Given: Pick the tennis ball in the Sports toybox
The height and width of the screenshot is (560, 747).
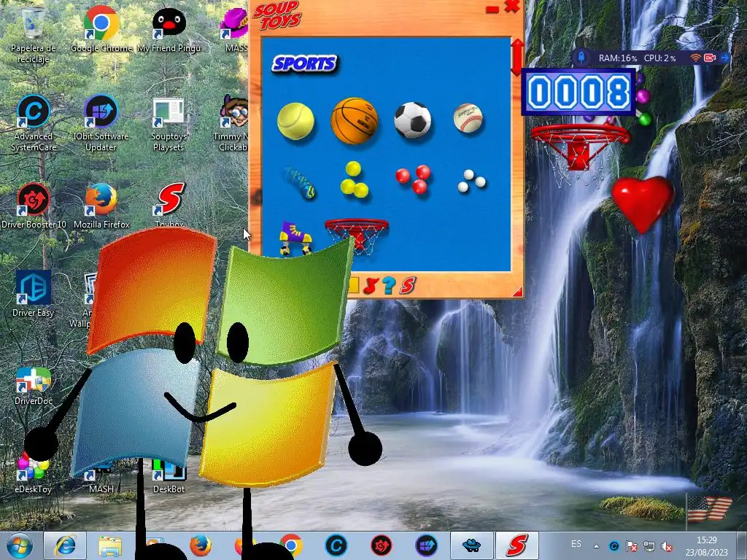Looking at the screenshot, I should coord(296,121).
